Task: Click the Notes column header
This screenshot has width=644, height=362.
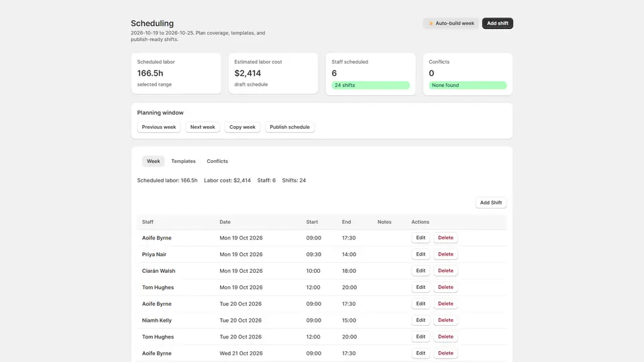Action: tap(384, 222)
